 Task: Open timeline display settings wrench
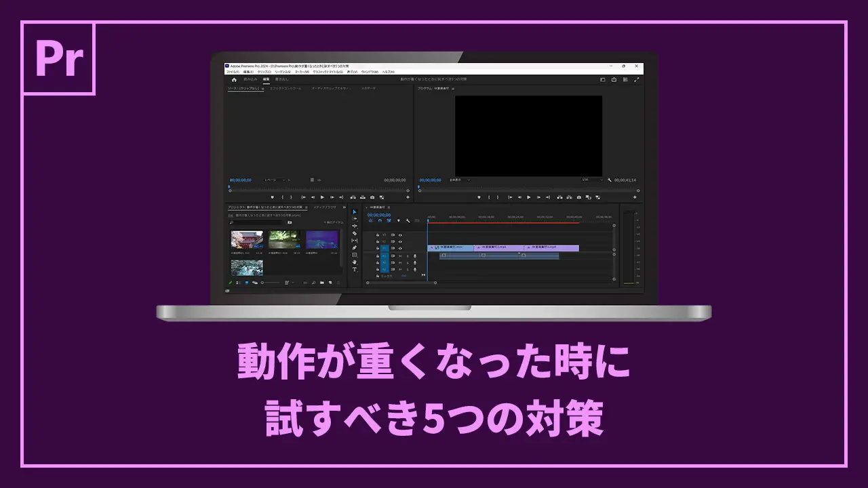coord(408,220)
